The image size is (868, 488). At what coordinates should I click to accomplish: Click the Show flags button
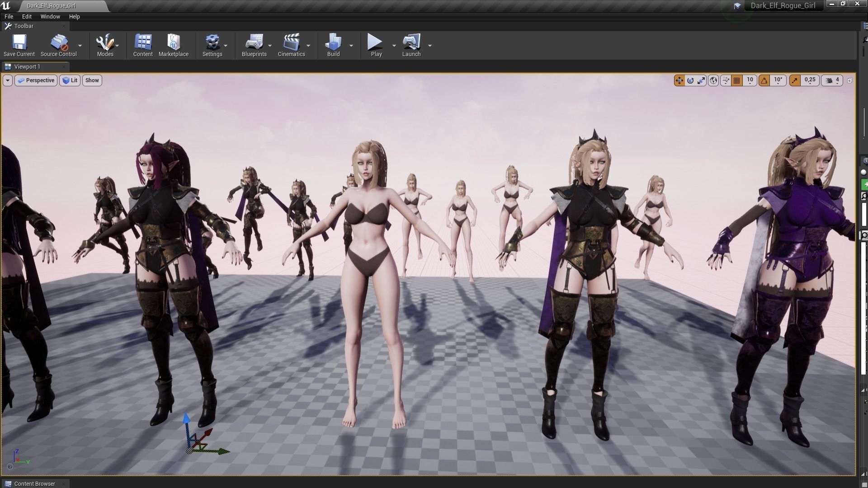[92, 80]
